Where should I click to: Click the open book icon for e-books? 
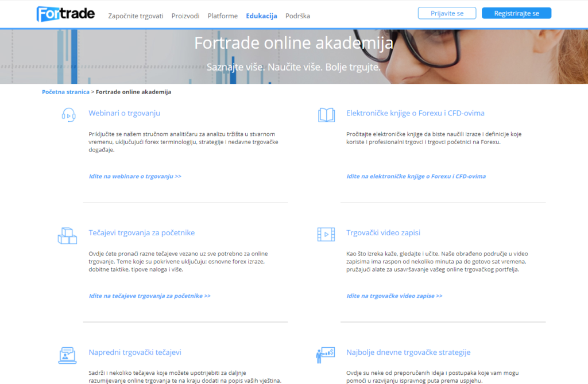(x=326, y=115)
